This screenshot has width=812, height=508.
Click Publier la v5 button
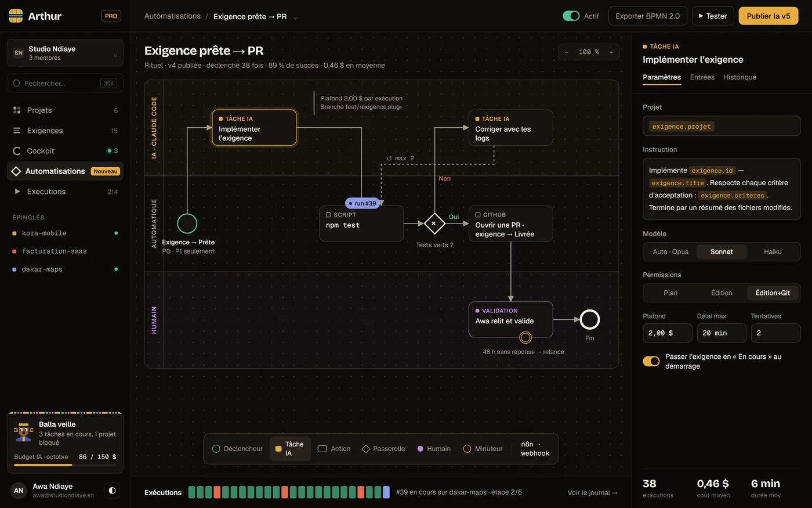click(x=768, y=16)
